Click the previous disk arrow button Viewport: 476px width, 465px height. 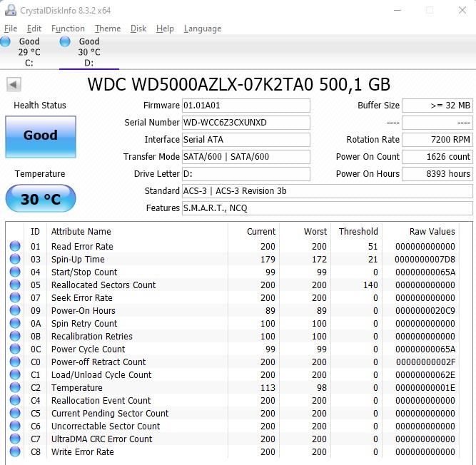13,85
